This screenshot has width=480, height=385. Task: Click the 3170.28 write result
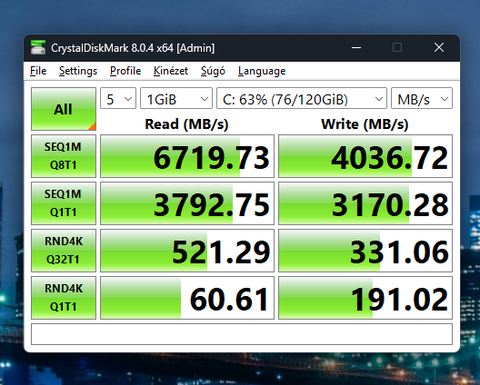[x=365, y=203]
